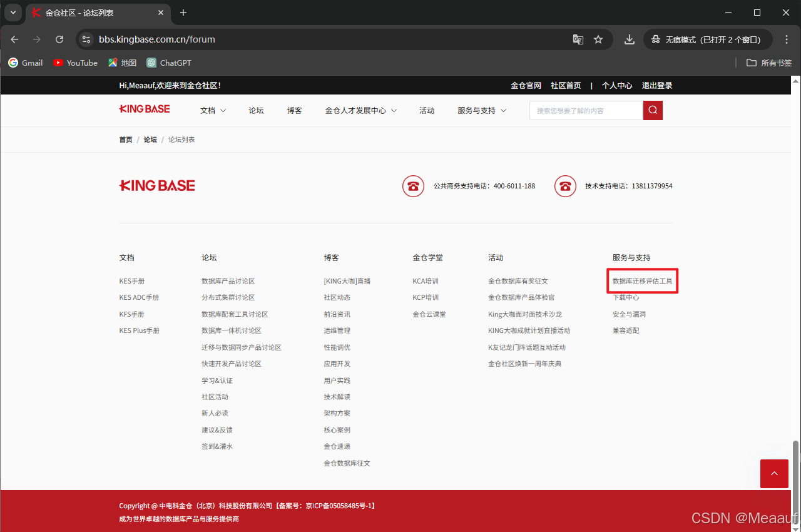The height and width of the screenshot is (532, 801).
Task: Open the KFS手册 link
Action: [132, 314]
